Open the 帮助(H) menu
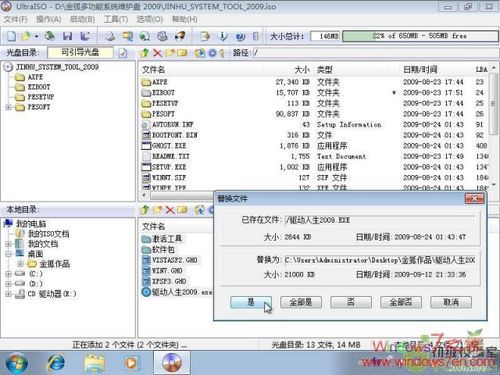 [184, 19]
